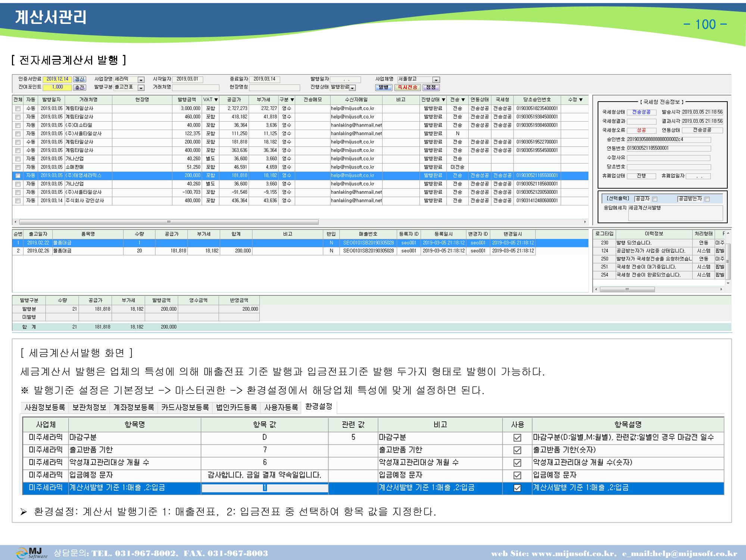Toggle 사용 checkbox for 입금예정 문자 row
The width and height of the screenshot is (746, 560).
point(517,475)
